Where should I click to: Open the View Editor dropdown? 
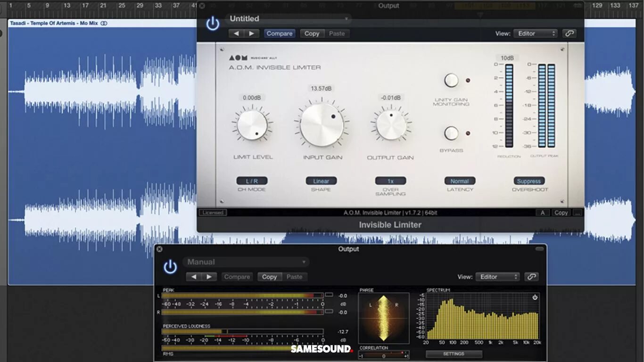coord(535,33)
